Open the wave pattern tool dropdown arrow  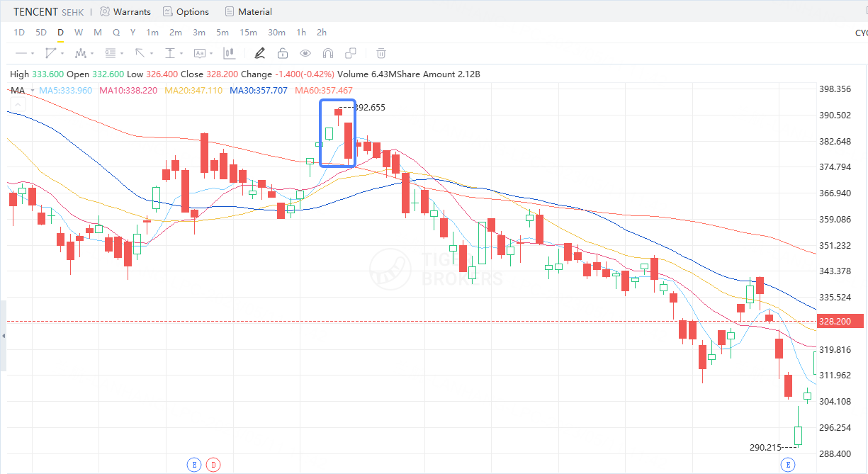tap(93, 53)
